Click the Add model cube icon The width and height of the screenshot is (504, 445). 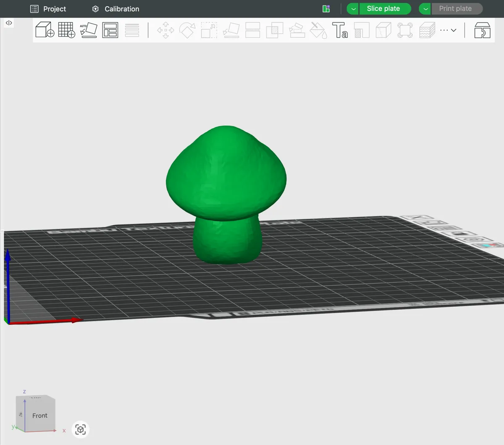pos(45,30)
